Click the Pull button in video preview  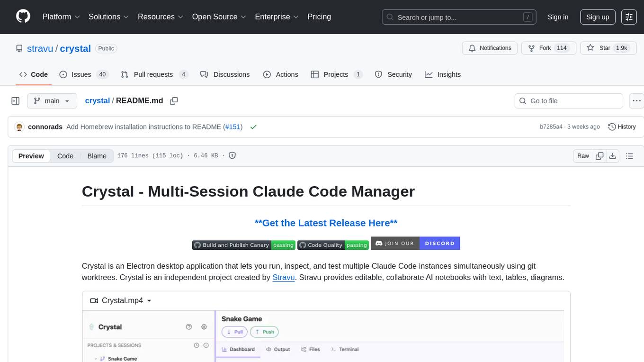[234, 332]
